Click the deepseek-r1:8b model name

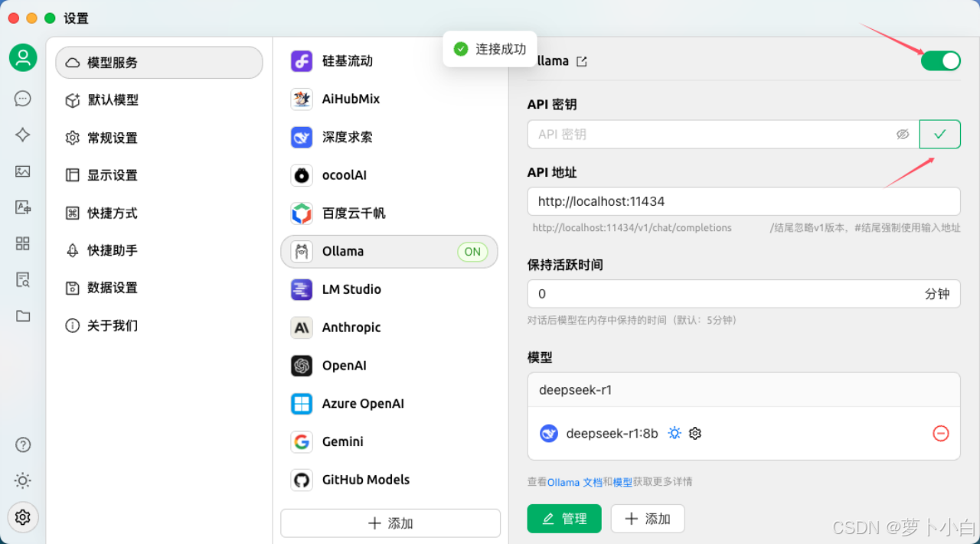[x=612, y=434]
